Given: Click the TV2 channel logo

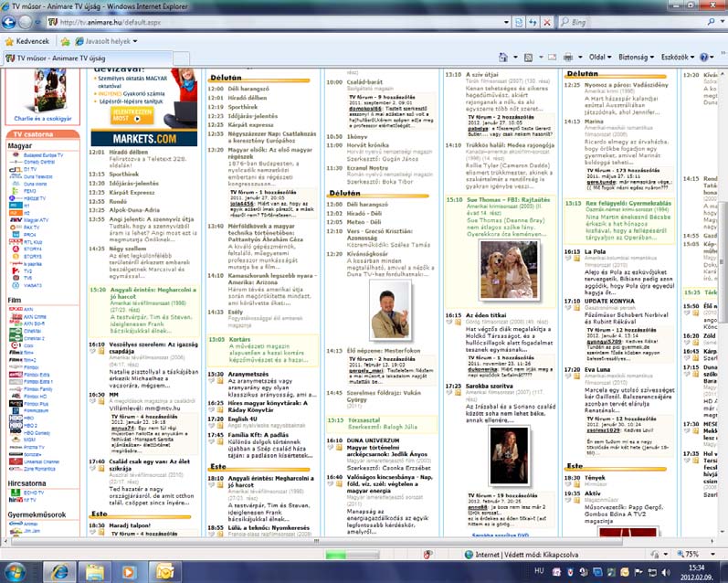Looking at the screenshot, I should point(16,270).
